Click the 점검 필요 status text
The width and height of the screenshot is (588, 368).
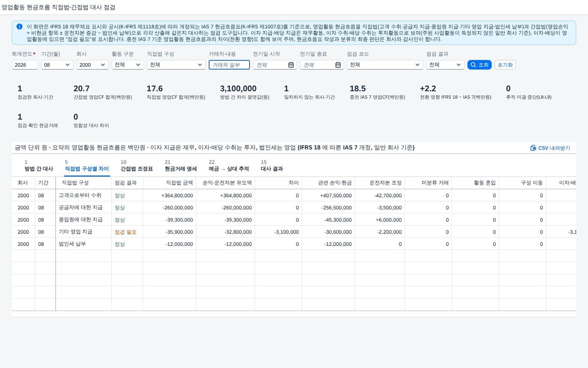[126, 232]
